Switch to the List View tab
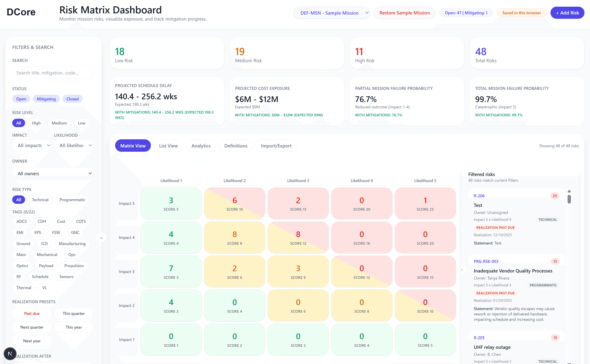The image size is (590, 364). pyautogui.click(x=168, y=145)
